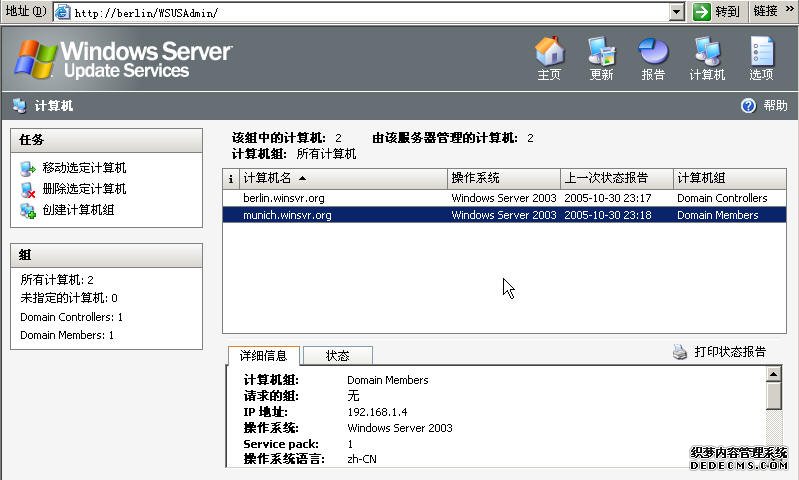Viewport: 799px width, 480px height.
Task: Click the 删除选定计算机 task link
Action: tap(84, 189)
